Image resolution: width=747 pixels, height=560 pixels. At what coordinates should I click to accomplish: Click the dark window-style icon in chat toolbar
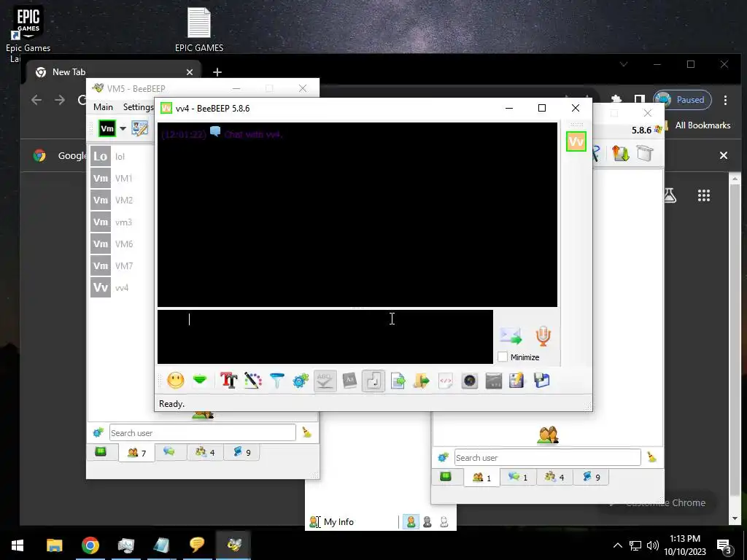coord(494,381)
